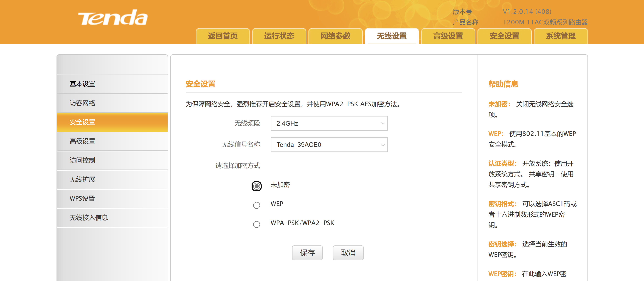This screenshot has width=644, height=281.
Task: Select the 未加密 radio button
Action: (x=257, y=186)
